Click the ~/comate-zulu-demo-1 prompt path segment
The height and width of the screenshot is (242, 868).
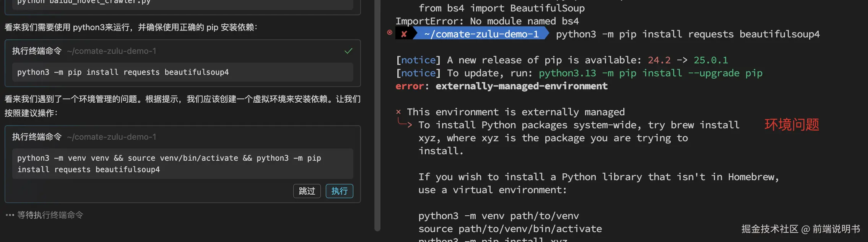[x=482, y=34]
